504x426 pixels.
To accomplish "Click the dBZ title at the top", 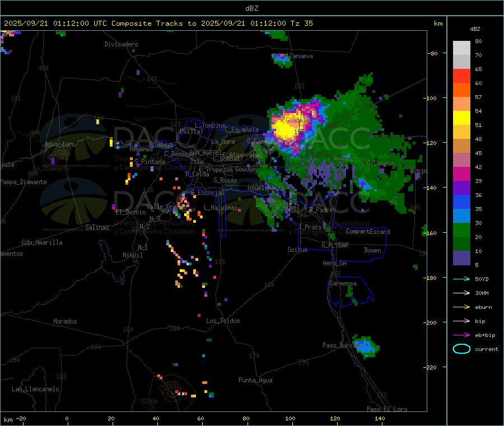I will click(x=251, y=8).
